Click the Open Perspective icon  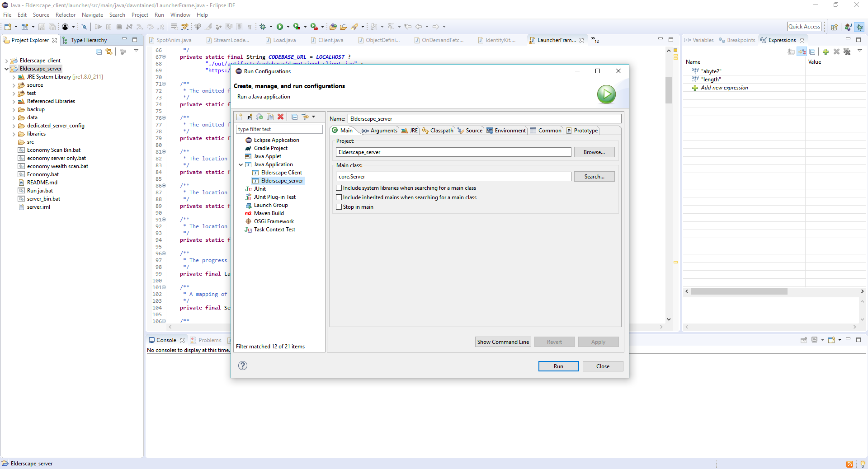point(835,27)
